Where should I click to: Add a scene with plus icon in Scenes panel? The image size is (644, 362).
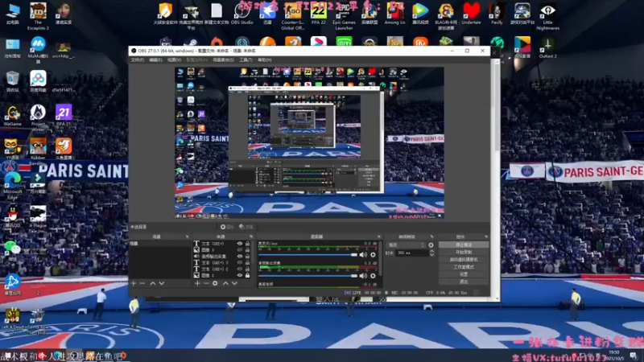(134, 283)
